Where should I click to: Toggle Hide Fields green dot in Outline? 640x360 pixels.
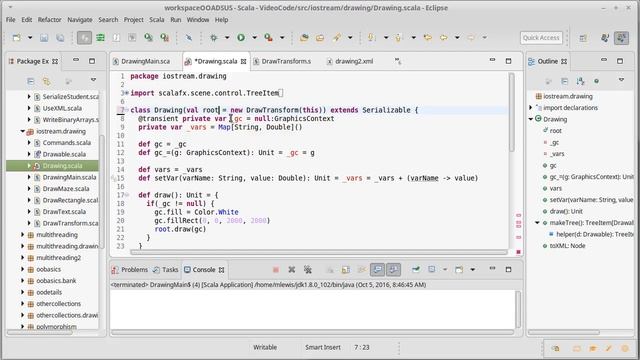click(596, 81)
